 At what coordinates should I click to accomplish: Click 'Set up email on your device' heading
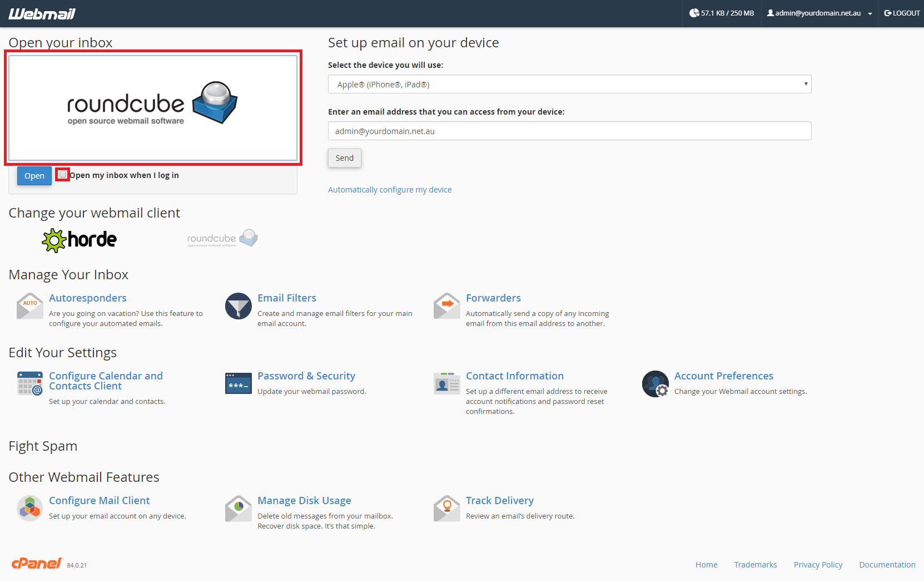click(414, 43)
